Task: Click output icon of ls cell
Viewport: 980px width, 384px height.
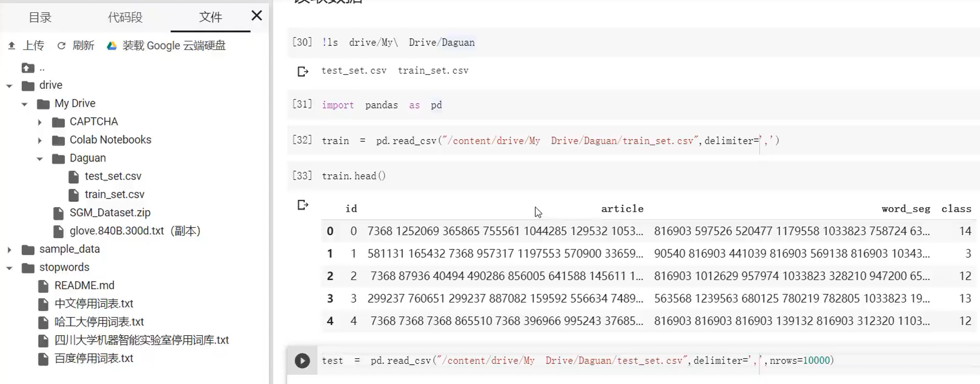Action: click(x=302, y=71)
